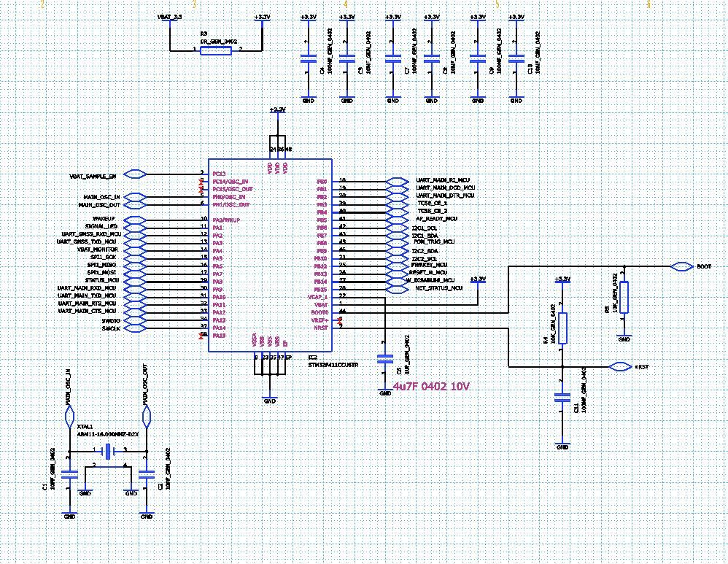Click the C5 VCAP capacitor symbol
728x564 pixels.
point(385,358)
